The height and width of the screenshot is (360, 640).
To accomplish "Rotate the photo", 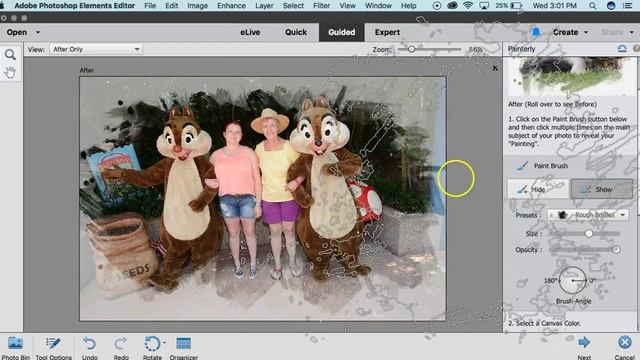I will (153, 347).
